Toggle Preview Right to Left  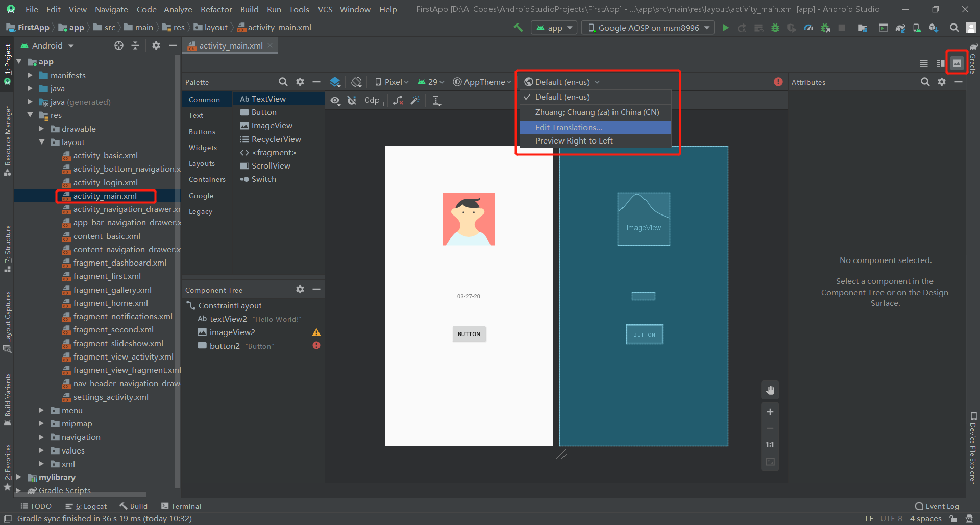point(596,141)
